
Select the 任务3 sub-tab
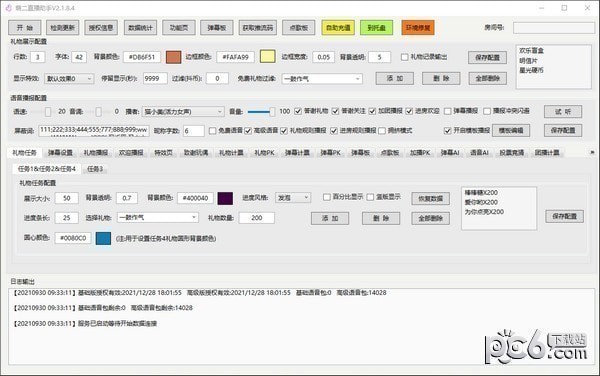pos(95,169)
